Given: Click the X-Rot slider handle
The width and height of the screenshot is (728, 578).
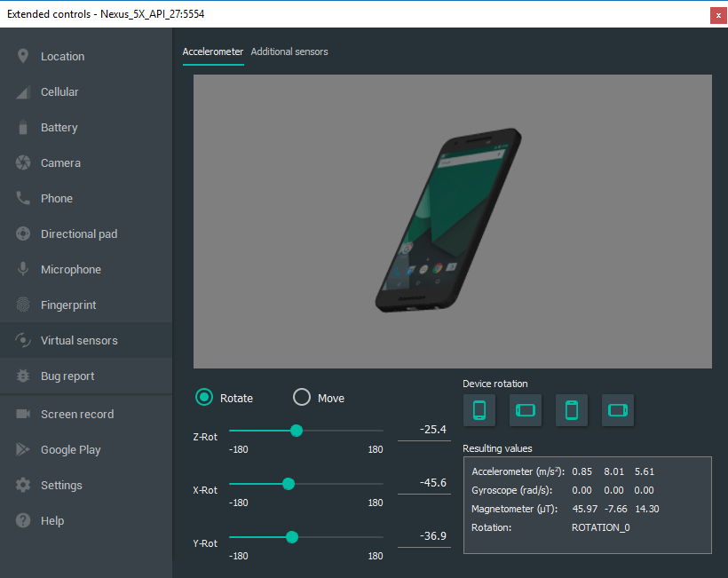Looking at the screenshot, I should point(289,484).
